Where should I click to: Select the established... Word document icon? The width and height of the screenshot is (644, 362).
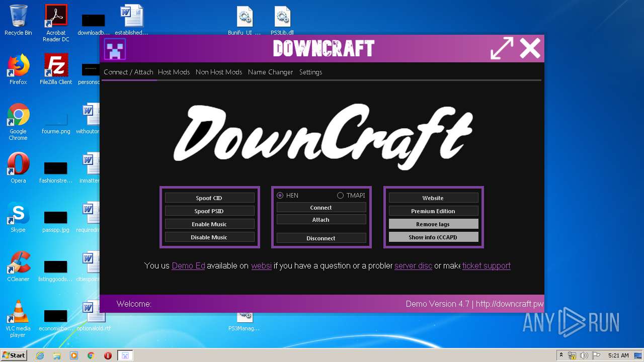coord(131,21)
